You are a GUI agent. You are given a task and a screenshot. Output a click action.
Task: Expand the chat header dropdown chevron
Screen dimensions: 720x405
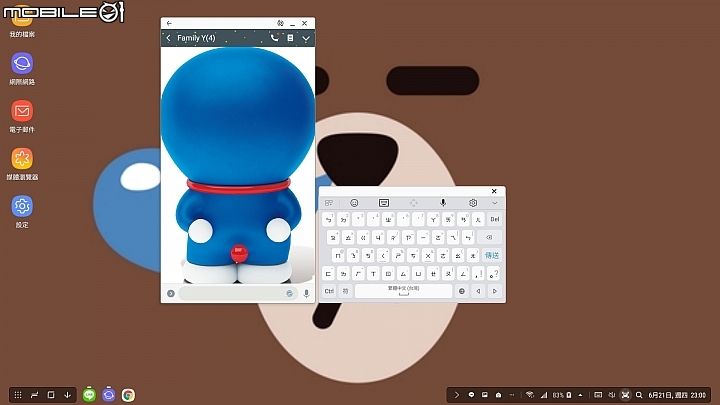click(x=306, y=39)
